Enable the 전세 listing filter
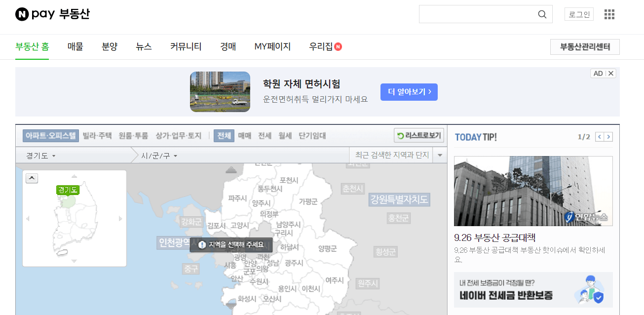644x315 pixels. [264, 135]
